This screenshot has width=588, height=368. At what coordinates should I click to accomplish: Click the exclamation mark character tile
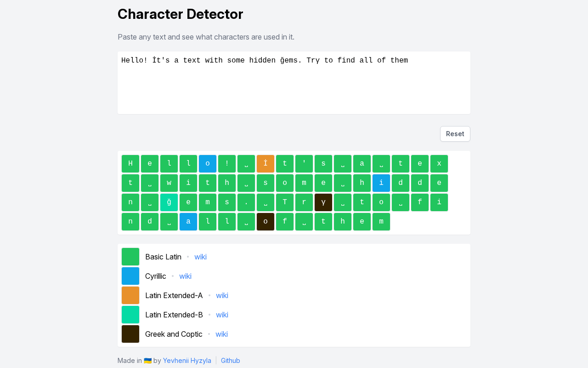[x=227, y=164]
